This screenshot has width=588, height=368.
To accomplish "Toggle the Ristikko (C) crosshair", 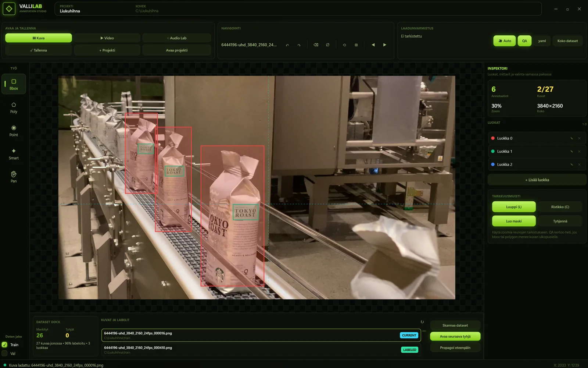I will [x=560, y=207].
